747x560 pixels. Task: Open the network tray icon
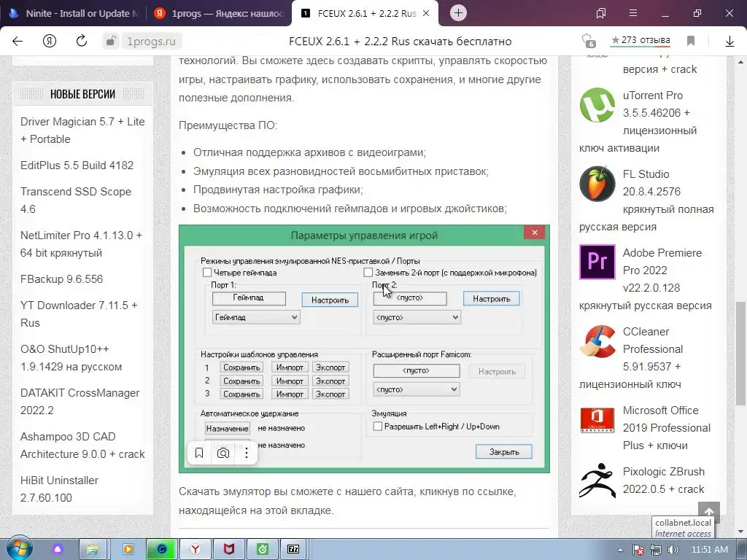pos(656,550)
